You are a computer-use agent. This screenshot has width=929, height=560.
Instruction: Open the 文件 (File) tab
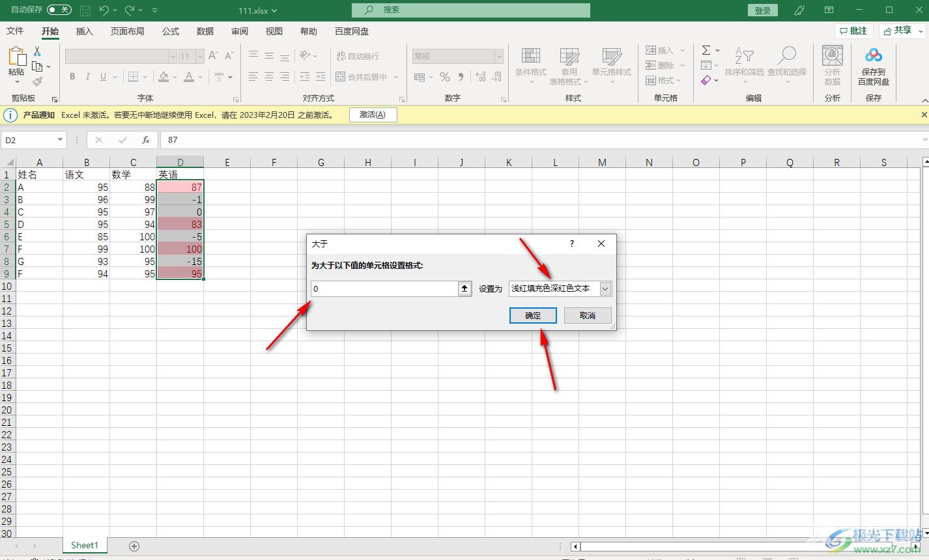tap(15, 31)
